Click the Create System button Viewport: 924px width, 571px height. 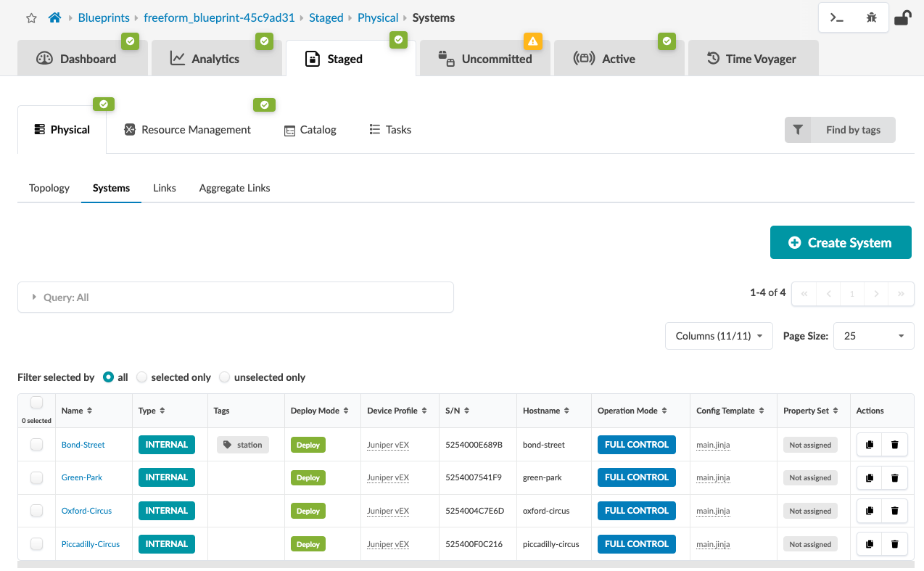coord(840,243)
